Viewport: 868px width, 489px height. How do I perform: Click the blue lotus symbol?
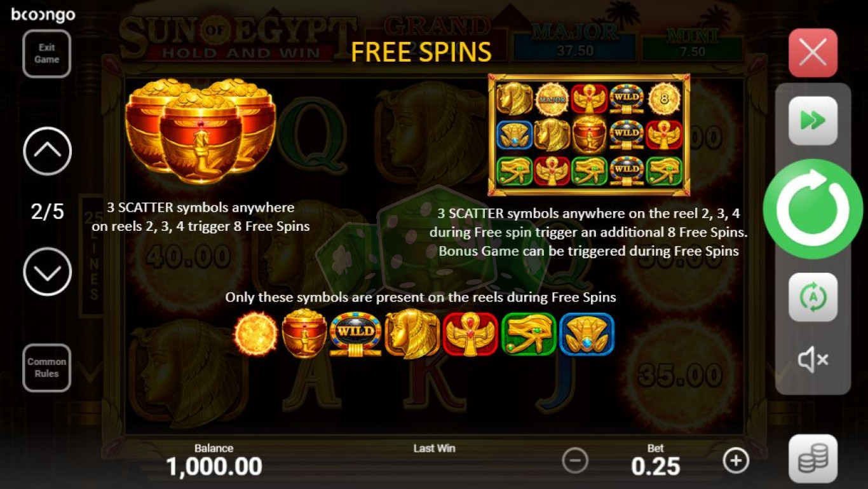pyautogui.click(x=587, y=334)
